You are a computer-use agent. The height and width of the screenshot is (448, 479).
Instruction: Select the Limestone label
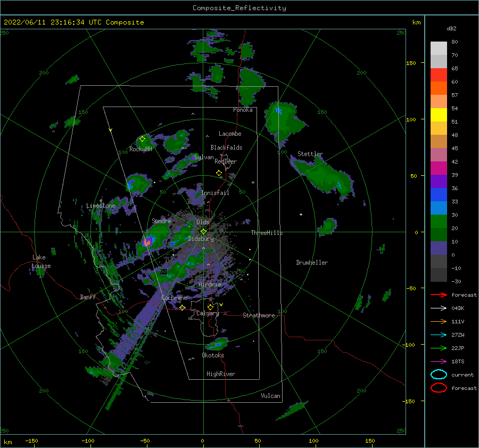point(101,206)
